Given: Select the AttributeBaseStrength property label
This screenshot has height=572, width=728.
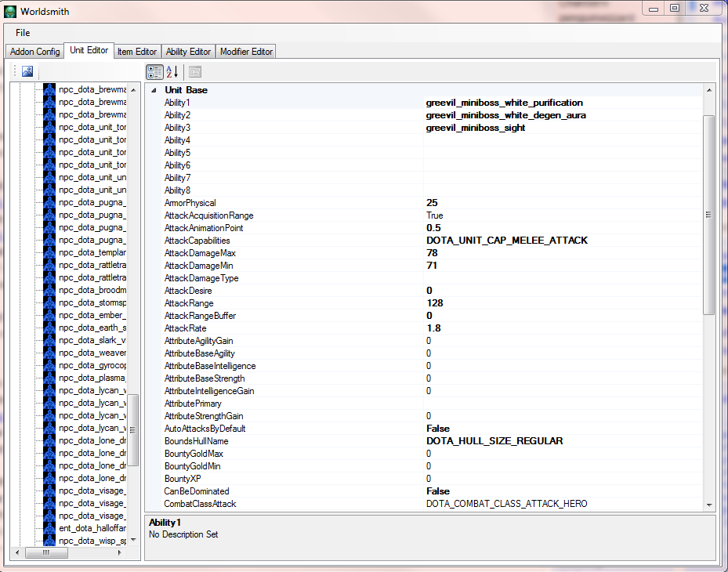Looking at the screenshot, I should pyautogui.click(x=205, y=378).
